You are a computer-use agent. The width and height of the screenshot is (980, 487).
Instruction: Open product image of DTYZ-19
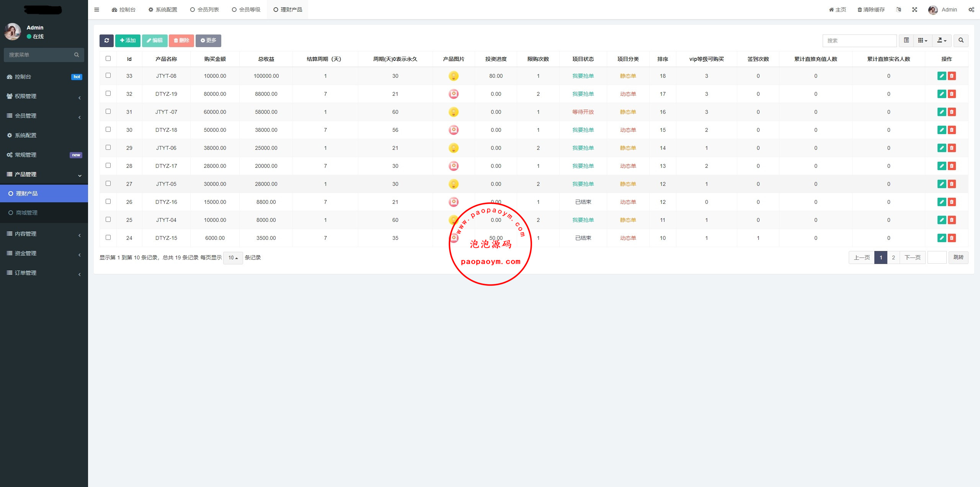pyautogui.click(x=454, y=94)
